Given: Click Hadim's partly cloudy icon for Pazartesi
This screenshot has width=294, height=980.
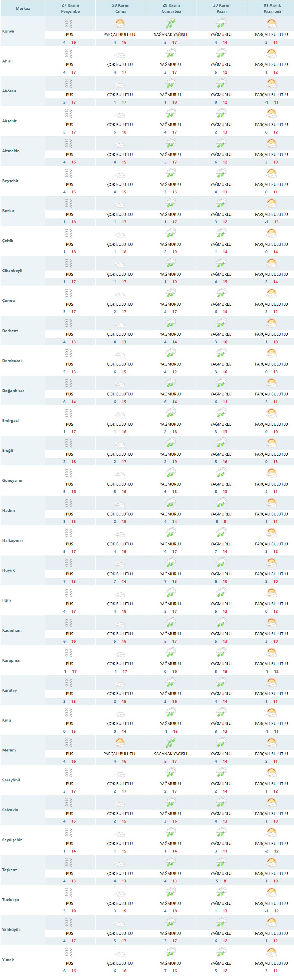Looking at the screenshot, I should point(271,503).
